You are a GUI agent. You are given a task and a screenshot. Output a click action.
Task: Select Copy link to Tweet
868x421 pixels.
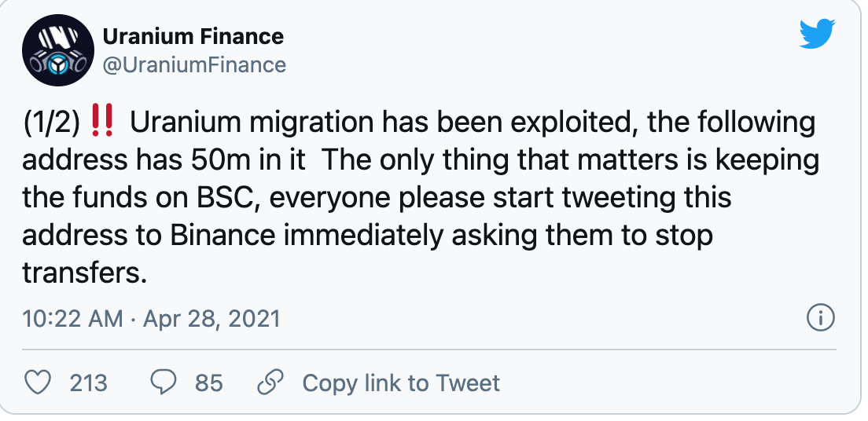point(401,383)
